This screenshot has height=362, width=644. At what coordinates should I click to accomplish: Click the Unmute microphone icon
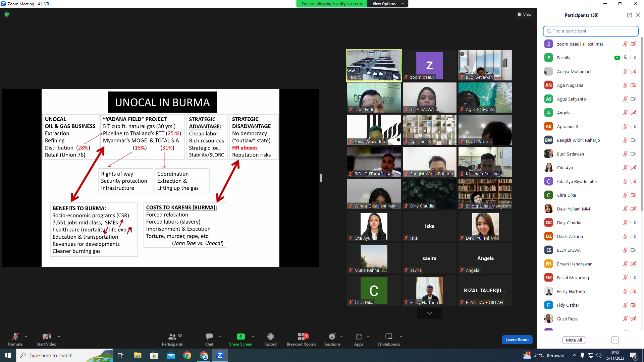[x=15, y=337]
